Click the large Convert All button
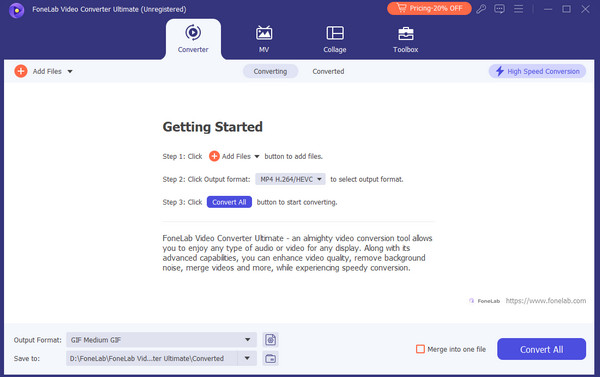 [541, 349]
